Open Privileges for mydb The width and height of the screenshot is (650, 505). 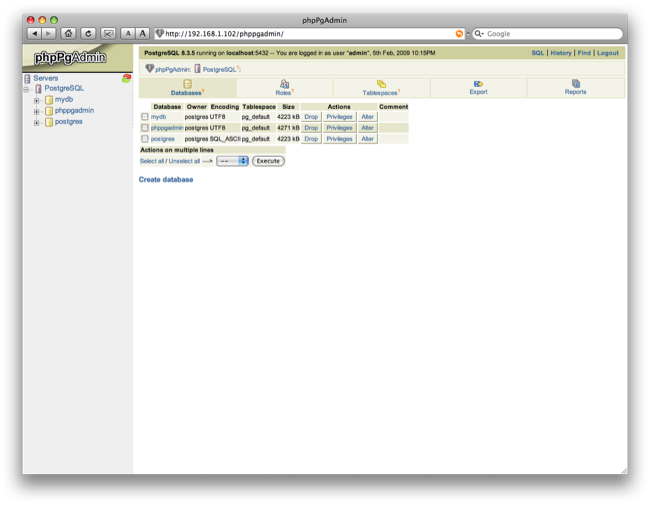pyautogui.click(x=340, y=117)
